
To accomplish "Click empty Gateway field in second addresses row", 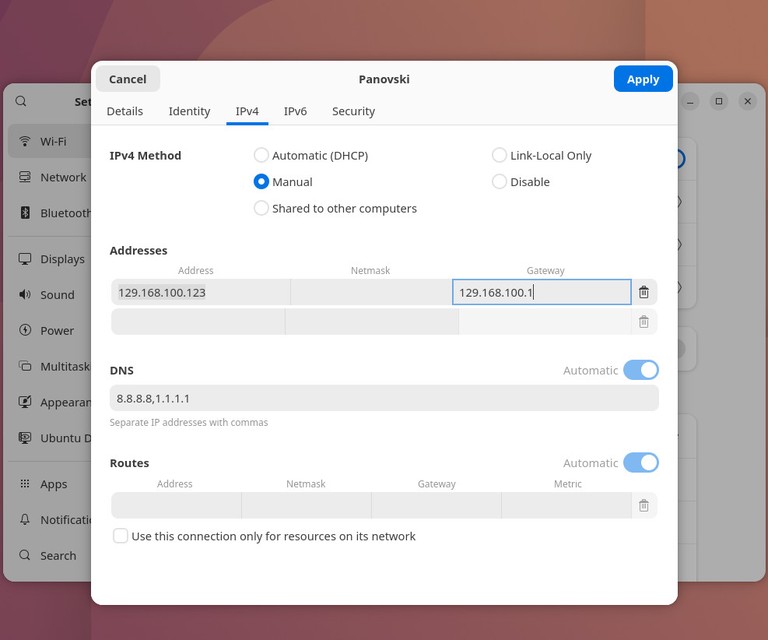I will coord(545,322).
